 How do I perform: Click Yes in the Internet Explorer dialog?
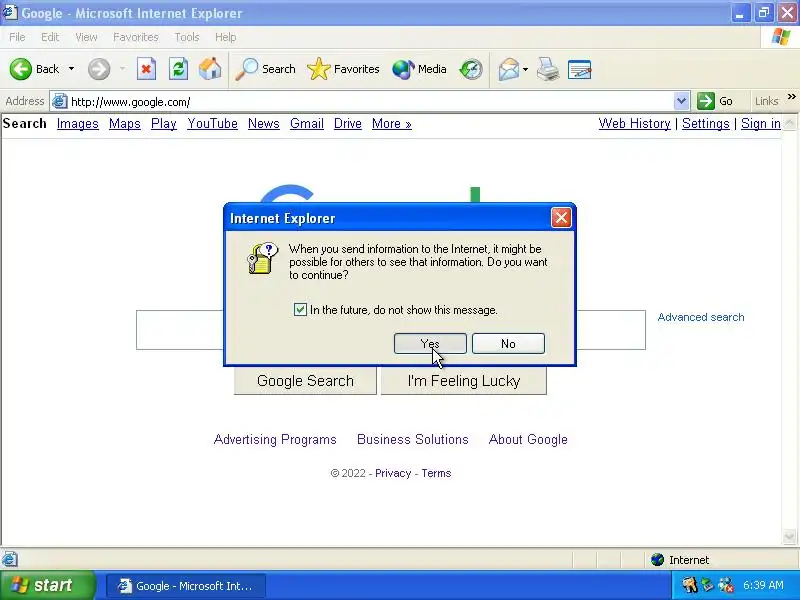(430, 343)
